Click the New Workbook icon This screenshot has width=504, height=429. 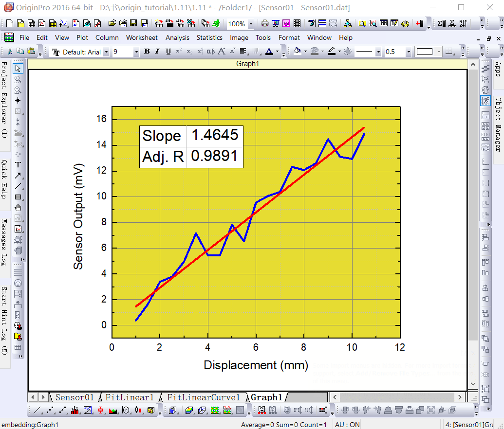tap(31, 23)
